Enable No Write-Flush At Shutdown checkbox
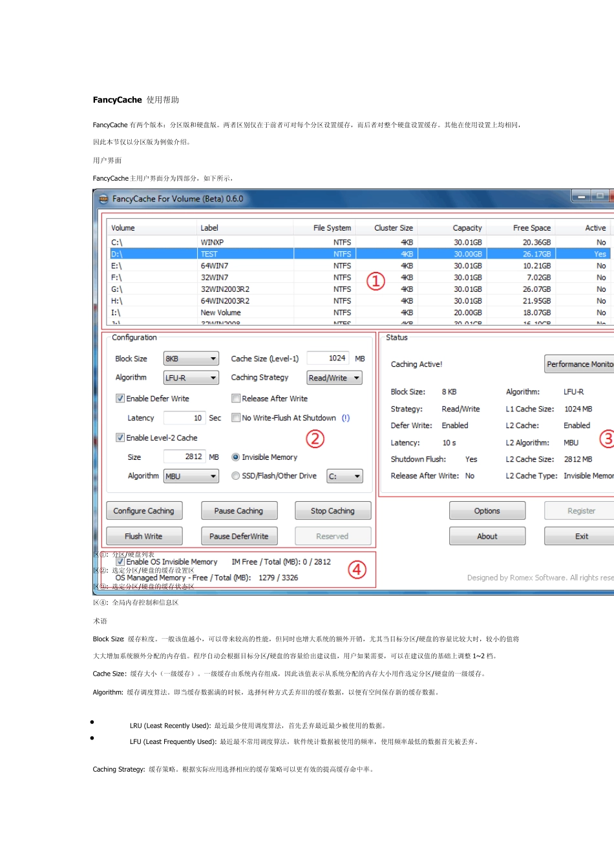The width and height of the screenshot is (614, 868). point(236,418)
